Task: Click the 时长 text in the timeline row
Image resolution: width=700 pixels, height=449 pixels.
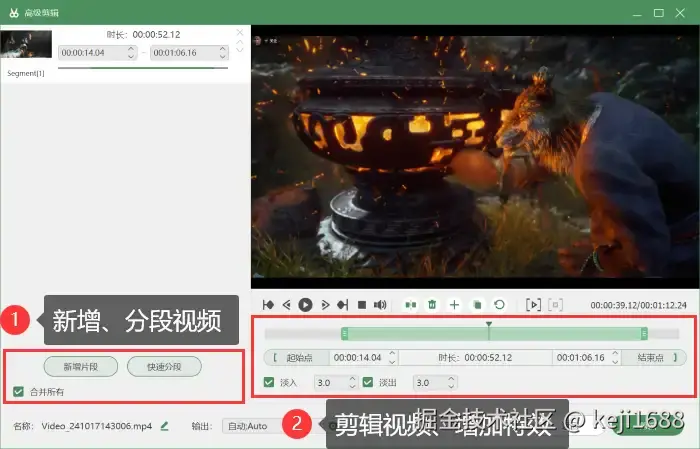Action: tap(475, 358)
